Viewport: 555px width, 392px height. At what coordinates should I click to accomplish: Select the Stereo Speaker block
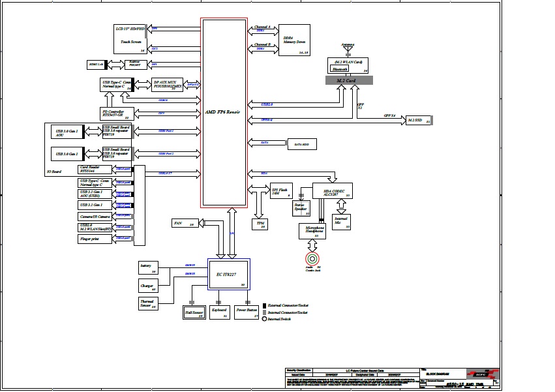click(301, 208)
